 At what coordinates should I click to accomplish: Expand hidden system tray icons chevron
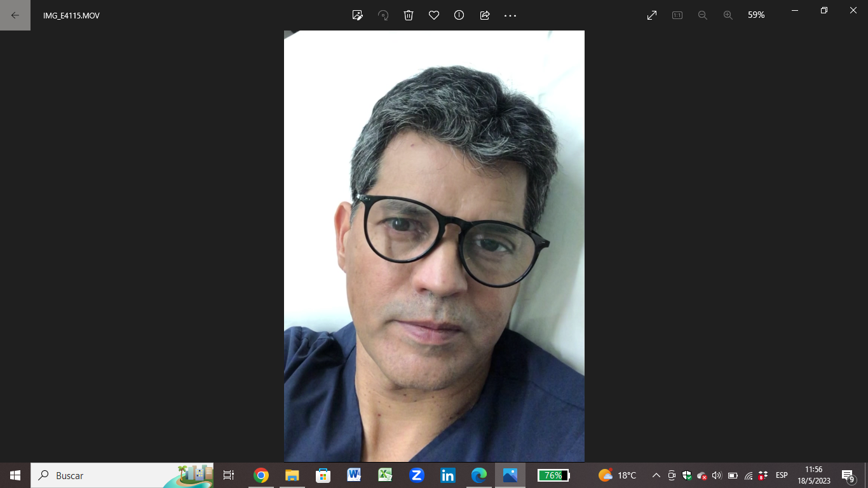656,475
